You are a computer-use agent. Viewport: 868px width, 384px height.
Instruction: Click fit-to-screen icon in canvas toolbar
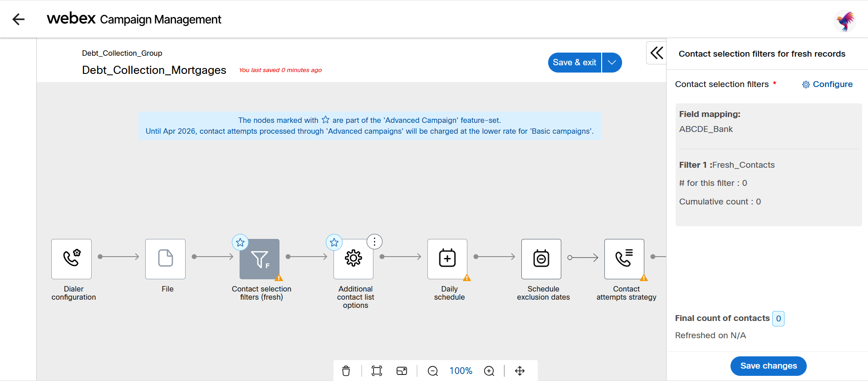pos(377,371)
